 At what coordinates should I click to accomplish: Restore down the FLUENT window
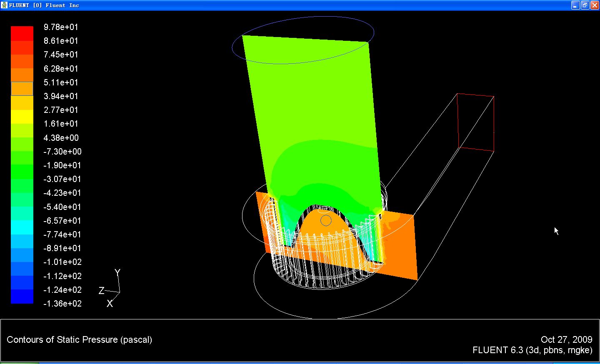click(x=585, y=5)
